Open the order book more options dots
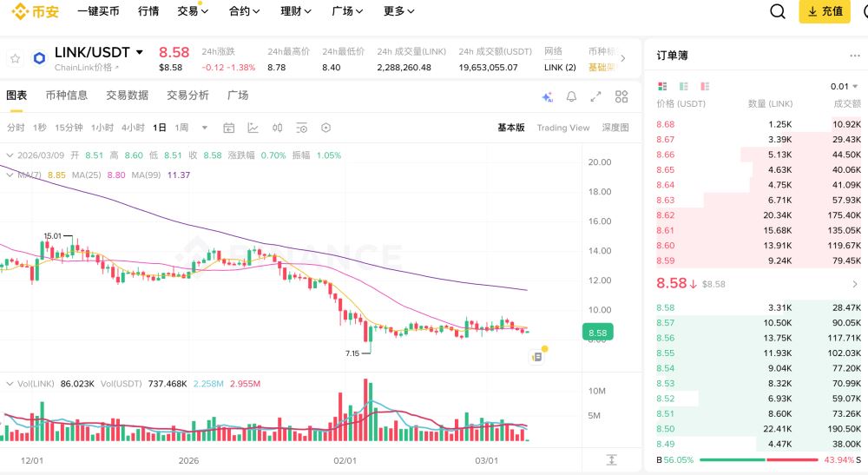The width and height of the screenshot is (868, 475). 855,56
